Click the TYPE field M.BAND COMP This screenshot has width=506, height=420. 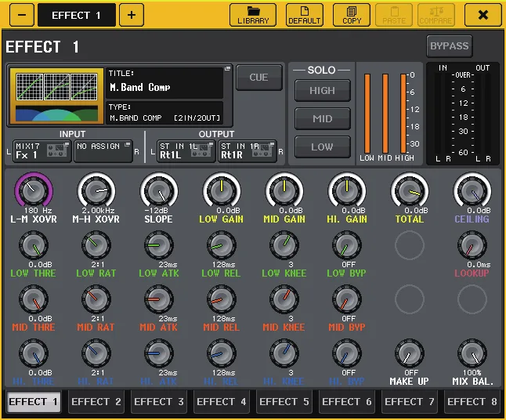point(164,113)
